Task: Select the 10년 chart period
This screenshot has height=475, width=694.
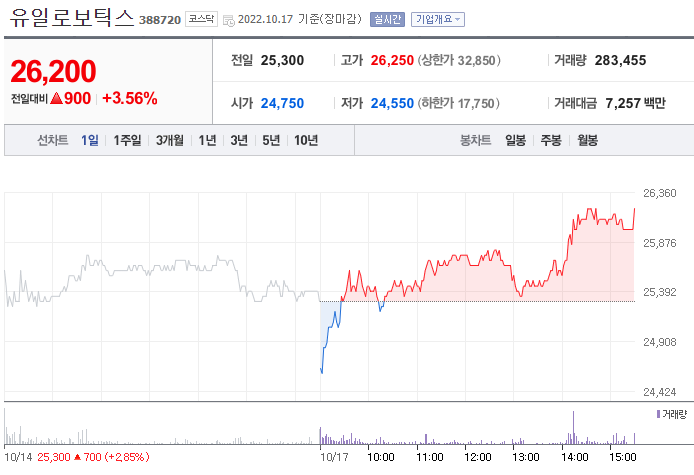Action: point(306,140)
